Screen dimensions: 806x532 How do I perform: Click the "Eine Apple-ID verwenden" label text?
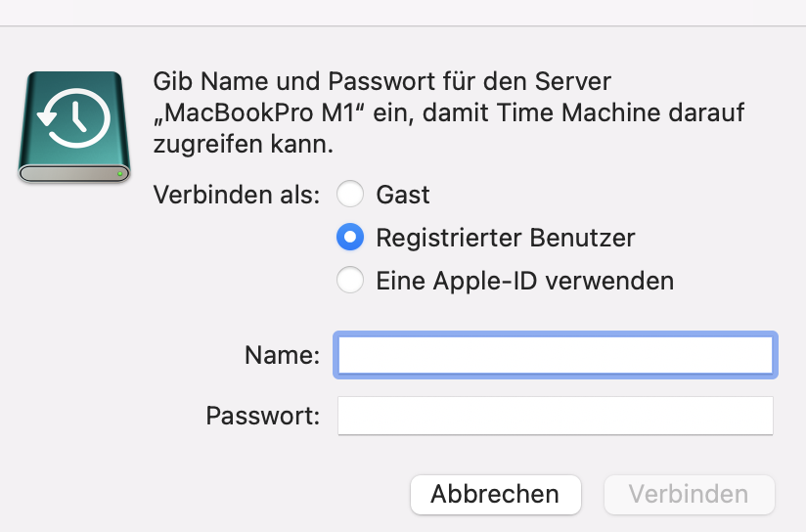click(525, 281)
